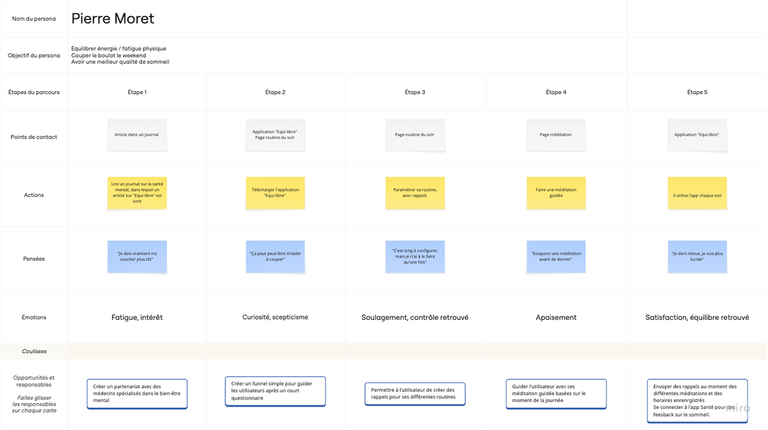Viewport: 768px width, 430px height.
Task: Select the emotion text "Apaisement"
Action: [556, 317]
